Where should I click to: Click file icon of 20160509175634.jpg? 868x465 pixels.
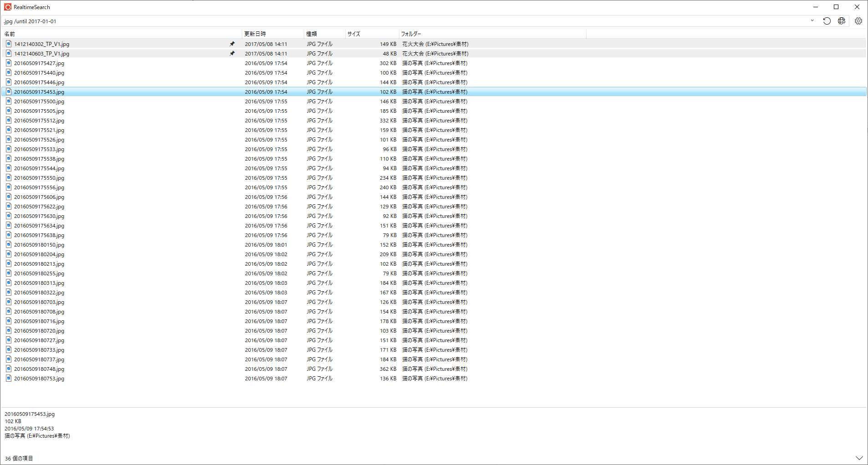[9, 225]
